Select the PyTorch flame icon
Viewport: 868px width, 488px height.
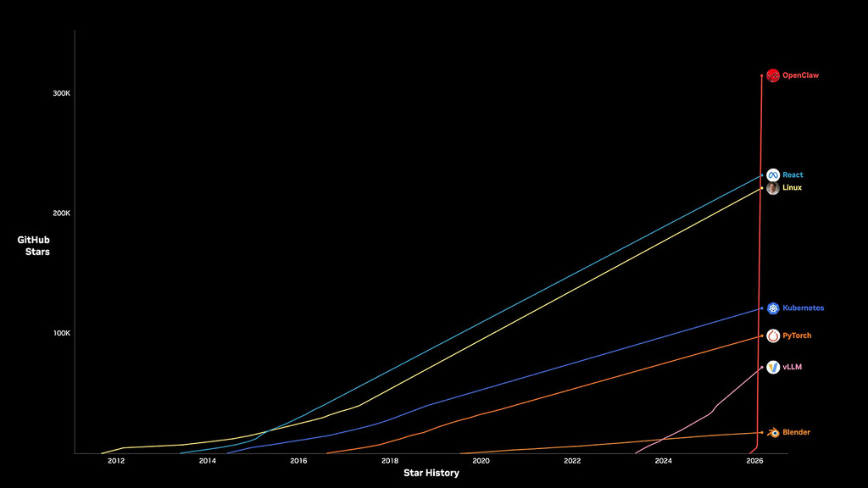tap(773, 336)
